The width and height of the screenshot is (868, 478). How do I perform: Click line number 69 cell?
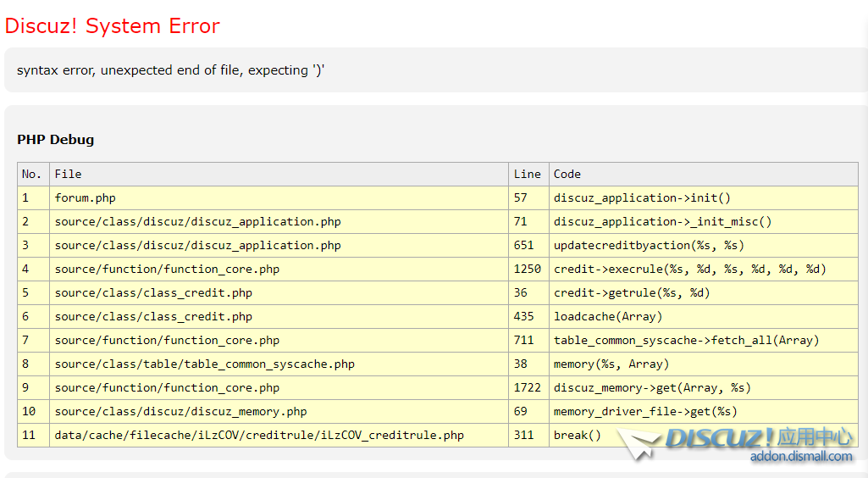point(528,412)
